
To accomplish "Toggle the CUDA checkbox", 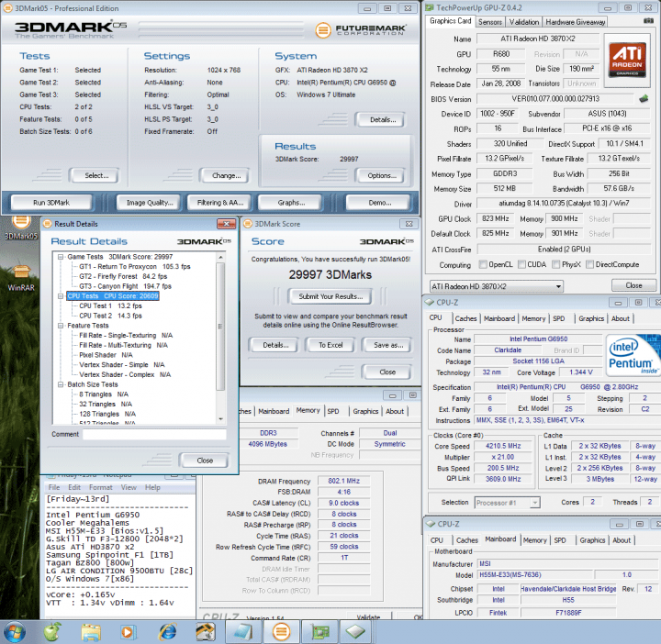I will tap(521, 264).
